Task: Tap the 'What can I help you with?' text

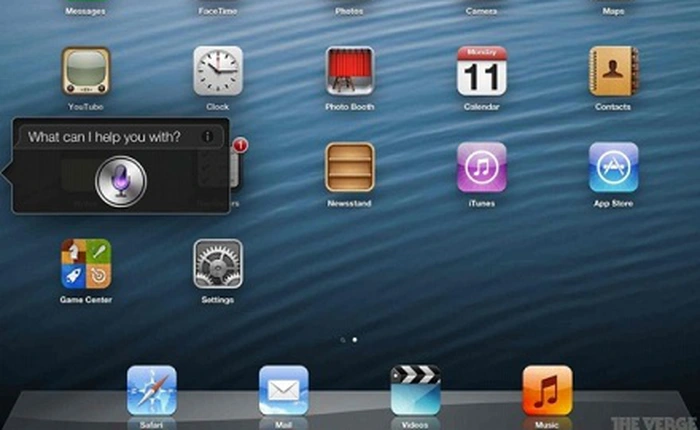Action: (104, 137)
